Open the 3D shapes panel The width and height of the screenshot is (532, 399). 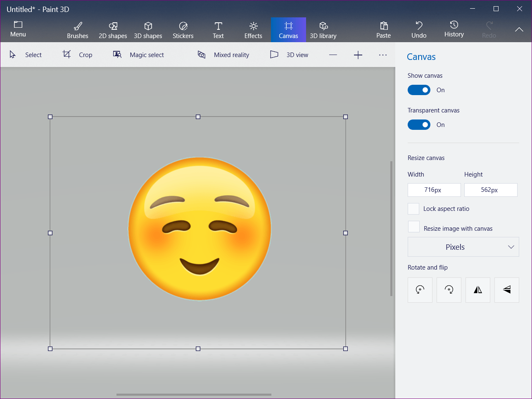click(x=148, y=30)
